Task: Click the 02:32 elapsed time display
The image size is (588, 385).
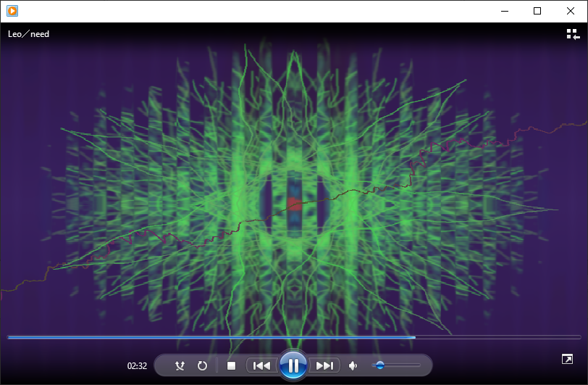Action: coord(138,366)
